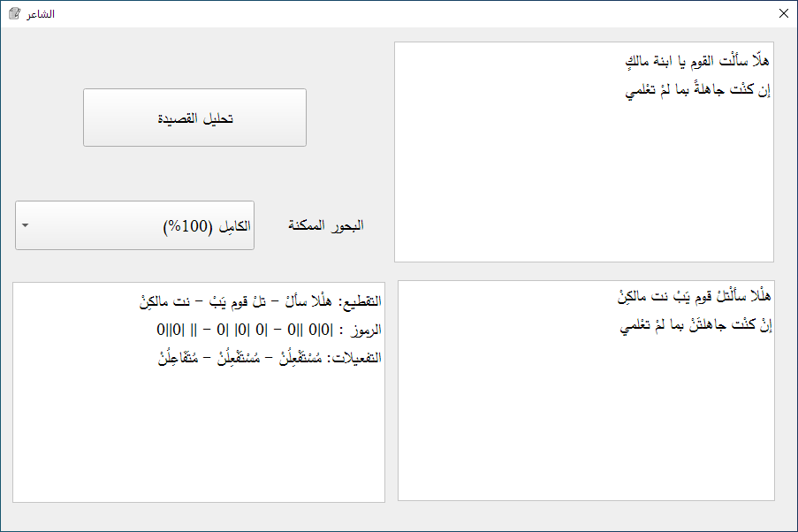Image resolution: width=798 pixels, height=532 pixels.
Task: Click the line إن كنت جاهلةً بما لمْ تعلمي
Action: [698, 87]
